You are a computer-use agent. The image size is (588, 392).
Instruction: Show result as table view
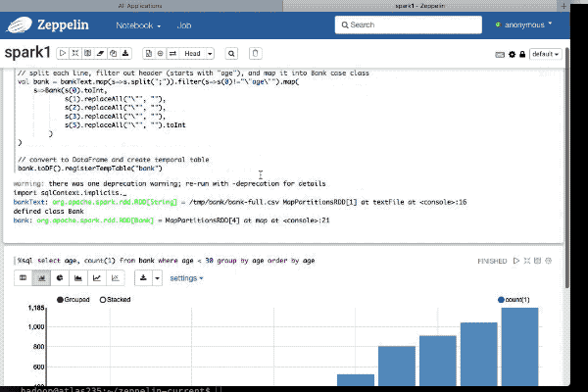pyautogui.click(x=23, y=278)
